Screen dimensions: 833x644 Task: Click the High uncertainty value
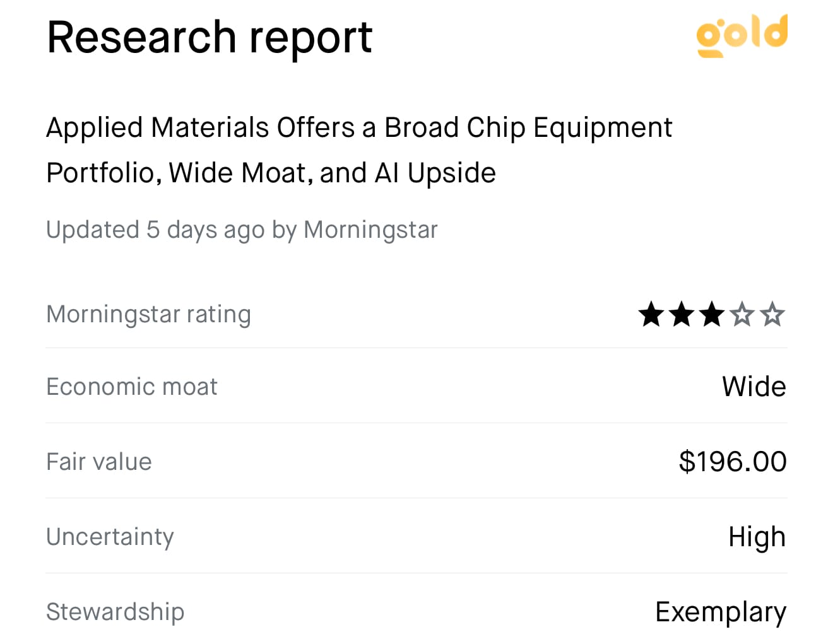(x=757, y=537)
